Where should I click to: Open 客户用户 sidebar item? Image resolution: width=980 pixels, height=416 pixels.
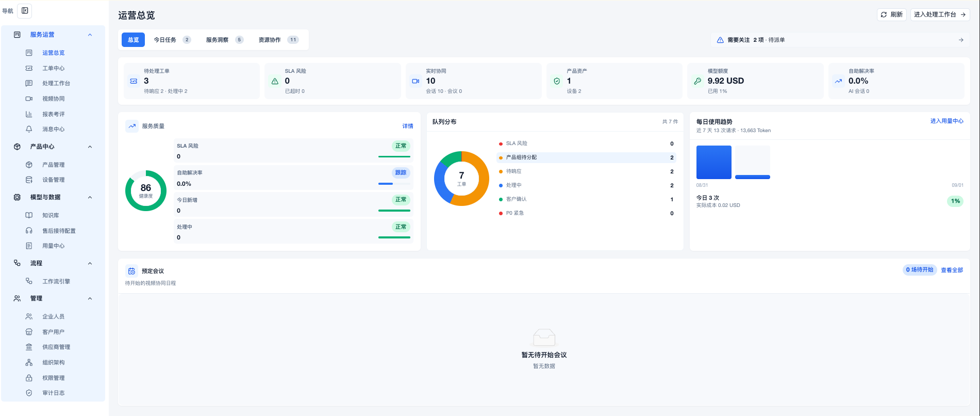coord(53,332)
